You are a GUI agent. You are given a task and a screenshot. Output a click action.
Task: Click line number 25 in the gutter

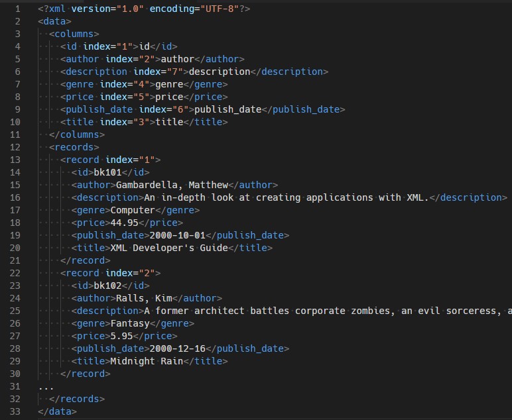click(15, 311)
